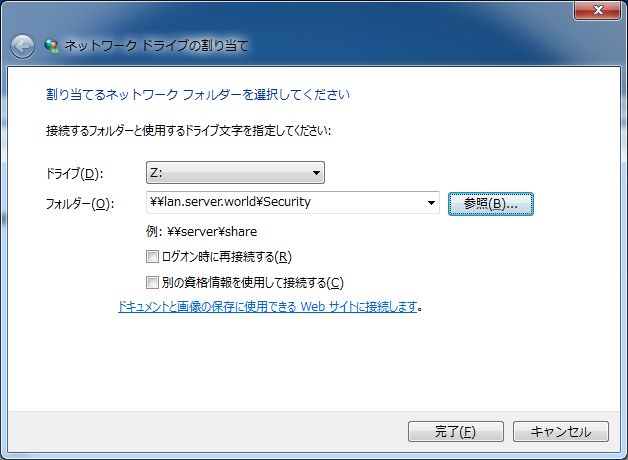Click the blue heading about selecting folder
The width and height of the screenshot is (628, 460).
click(x=198, y=95)
